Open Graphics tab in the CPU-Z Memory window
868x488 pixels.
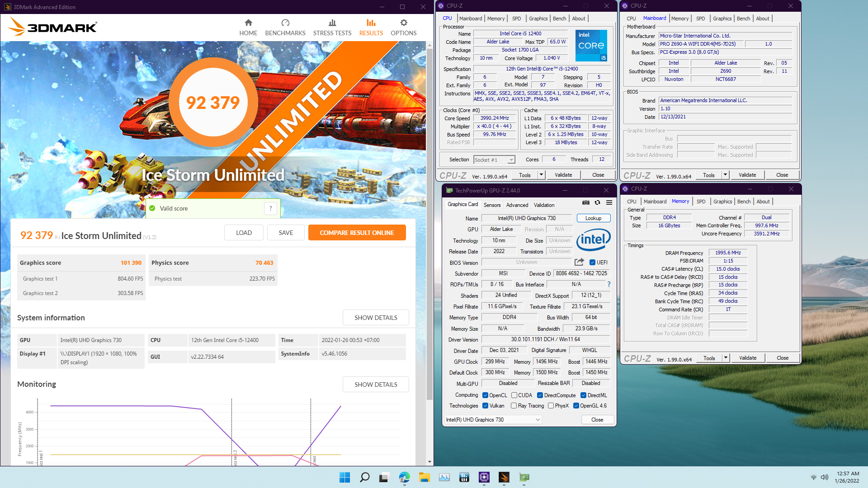(722, 202)
